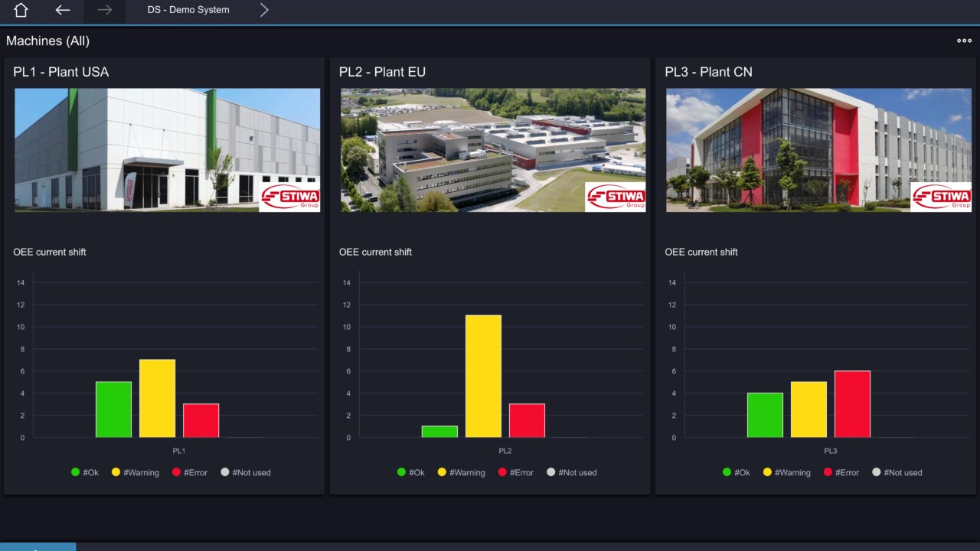The height and width of the screenshot is (551, 980).
Task: Expand breadcrumb chevron after DS - Demo System
Action: [x=264, y=10]
